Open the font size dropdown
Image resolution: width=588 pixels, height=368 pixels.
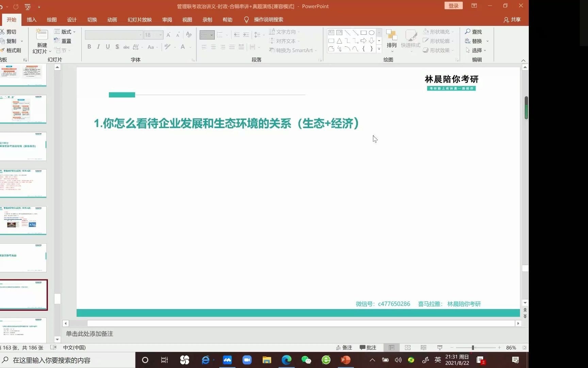[160, 35]
